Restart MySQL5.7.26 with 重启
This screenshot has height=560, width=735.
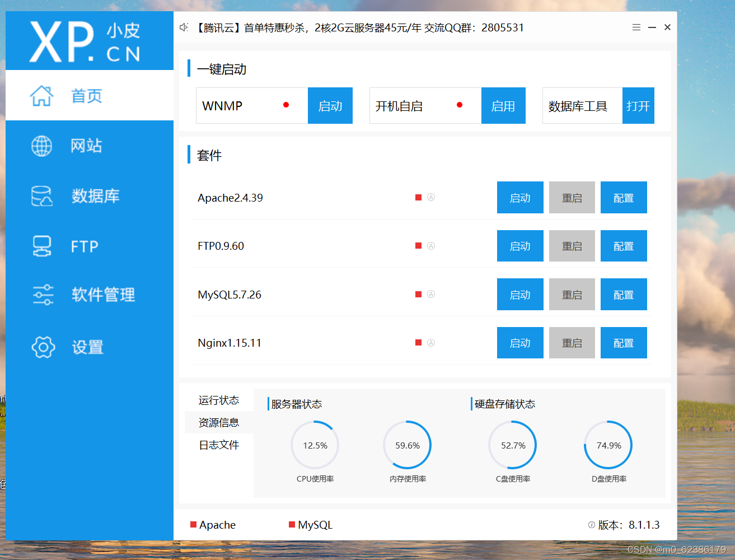tap(572, 295)
